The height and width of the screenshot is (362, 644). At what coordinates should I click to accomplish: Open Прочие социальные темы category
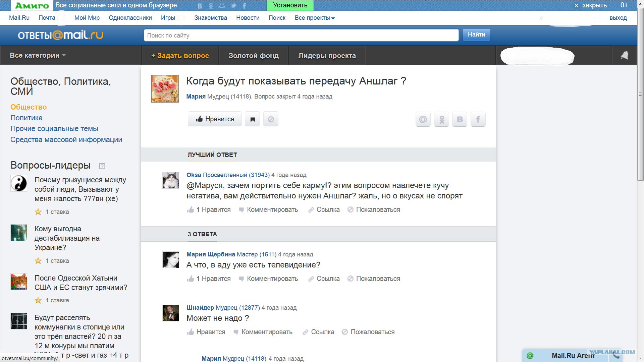click(54, 129)
